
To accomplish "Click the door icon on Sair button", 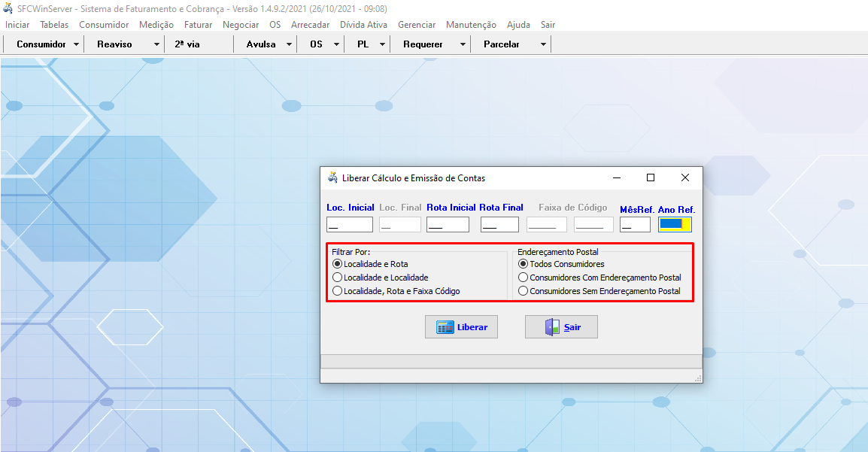I will coord(552,327).
